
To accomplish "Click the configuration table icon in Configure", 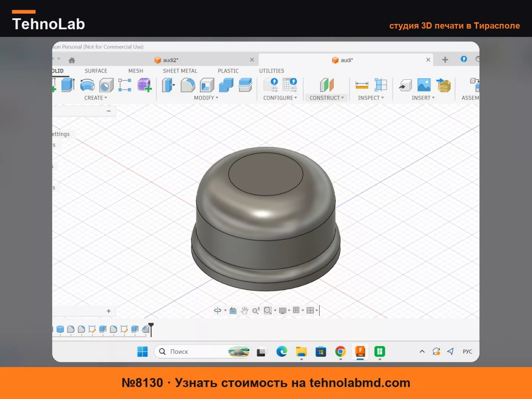I will coord(290,85).
